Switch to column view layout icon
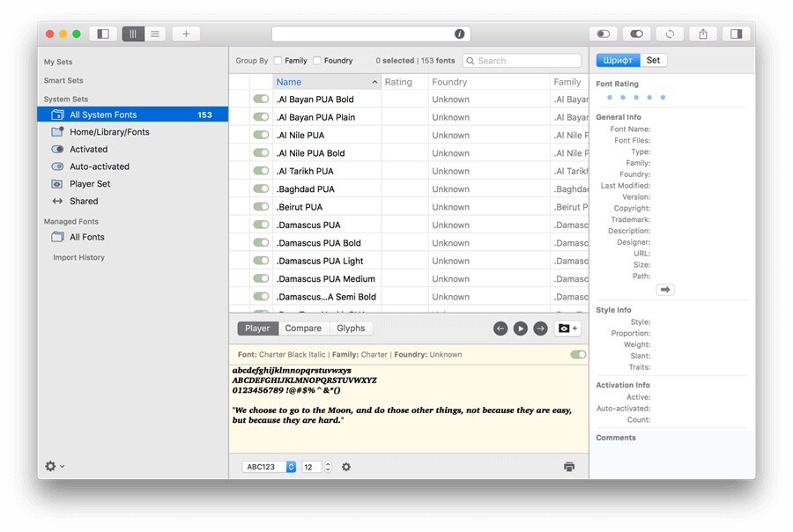The width and height of the screenshot is (793, 532). tap(133, 33)
